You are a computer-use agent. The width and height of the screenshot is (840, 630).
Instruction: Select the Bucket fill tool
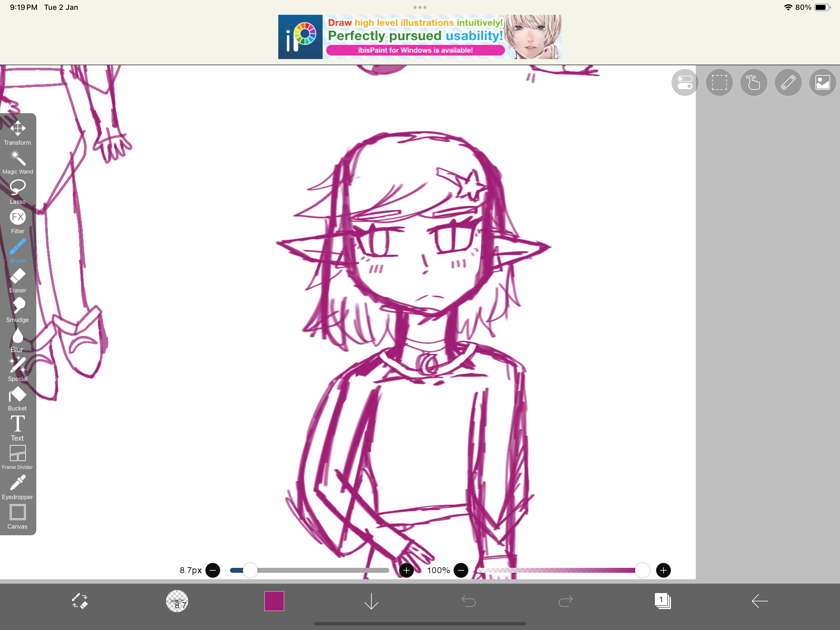coord(18,399)
